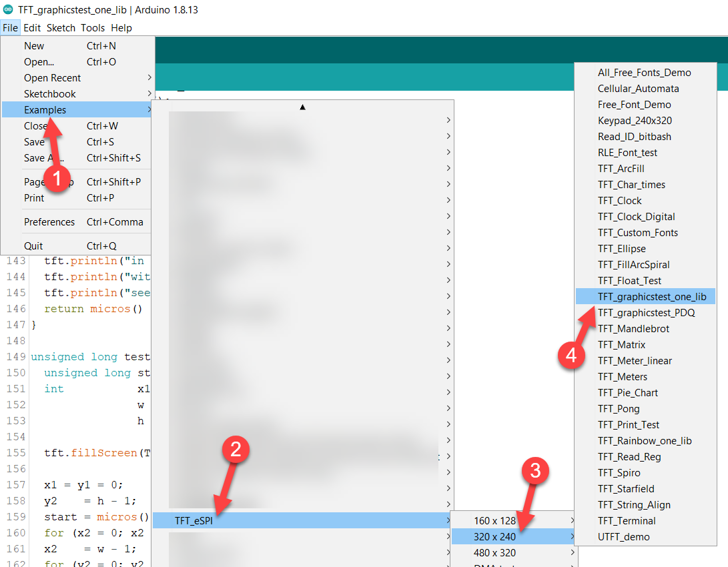
Task: Open the UTFT_demo example
Action: [x=645, y=537]
